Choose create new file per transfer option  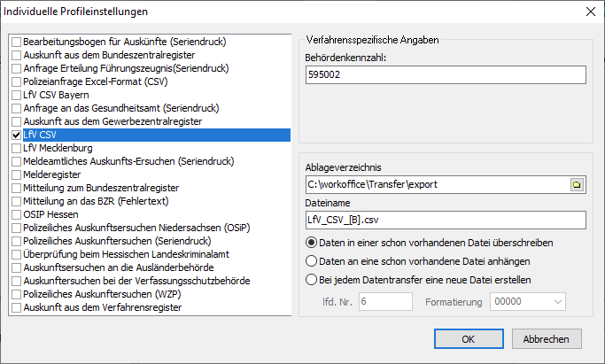(311, 280)
